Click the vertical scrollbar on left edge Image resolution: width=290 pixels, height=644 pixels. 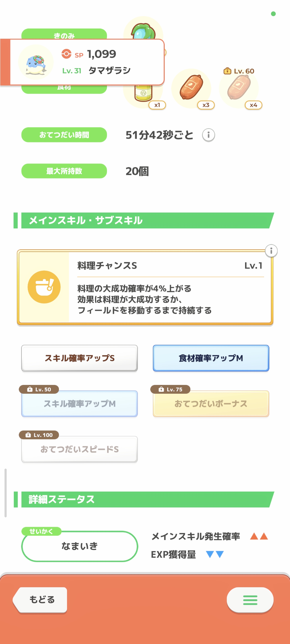tap(5, 492)
